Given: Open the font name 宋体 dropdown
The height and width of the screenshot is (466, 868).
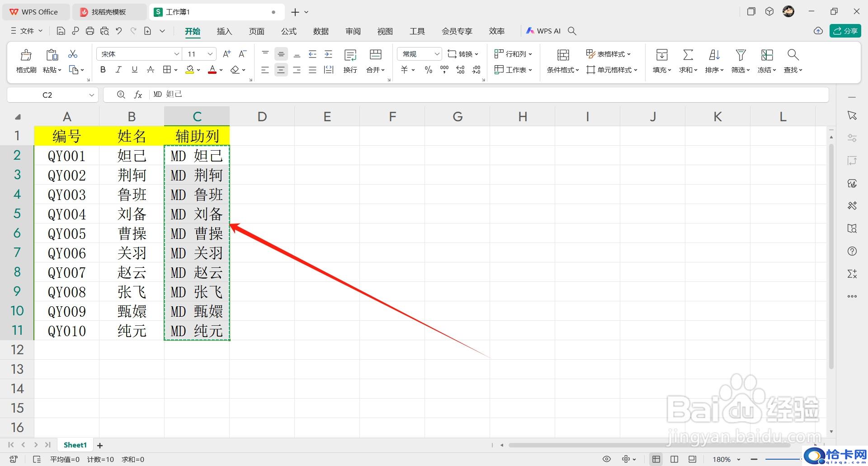Looking at the screenshot, I should click(177, 54).
